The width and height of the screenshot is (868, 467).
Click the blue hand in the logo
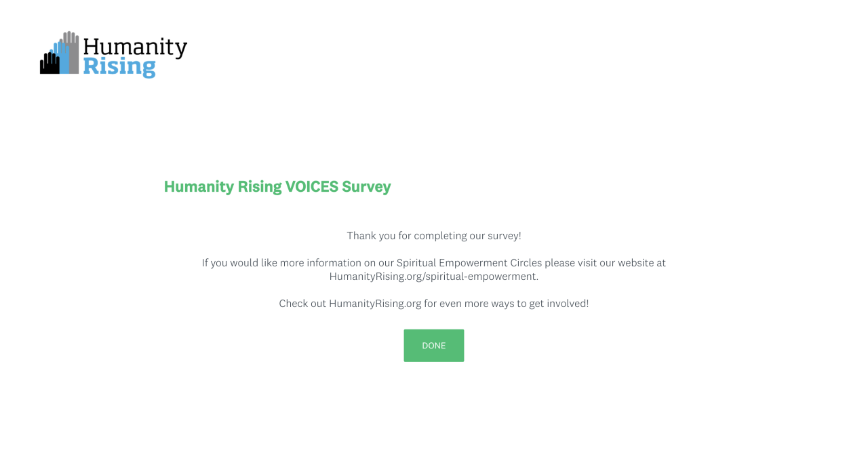pos(62,58)
